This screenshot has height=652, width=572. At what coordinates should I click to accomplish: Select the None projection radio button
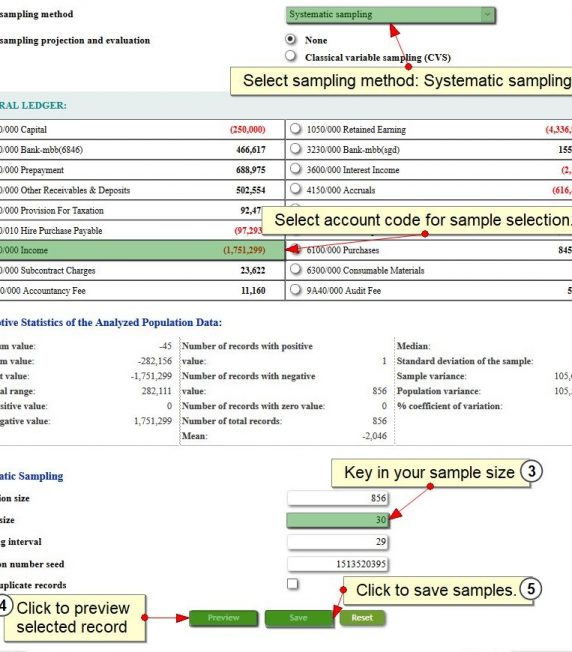point(291,40)
